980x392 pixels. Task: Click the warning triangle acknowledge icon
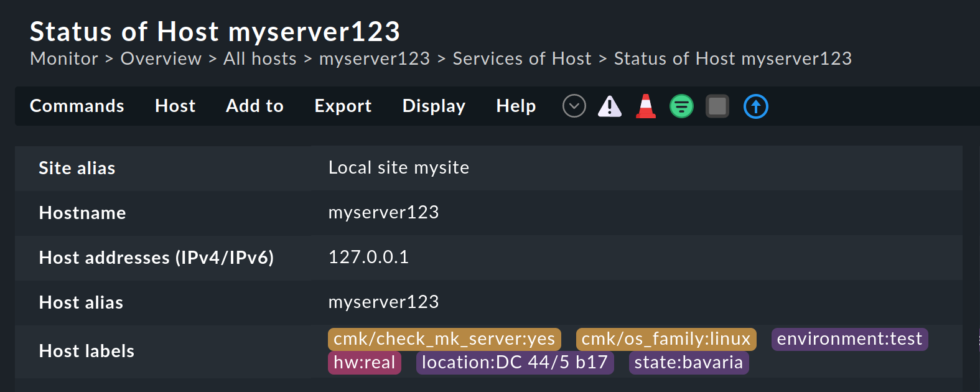click(x=610, y=106)
